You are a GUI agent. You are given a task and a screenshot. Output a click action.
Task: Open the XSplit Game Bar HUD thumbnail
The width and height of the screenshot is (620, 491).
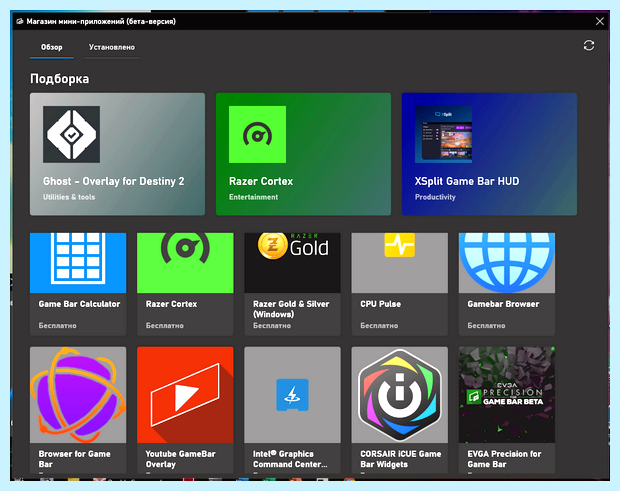click(x=443, y=134)
